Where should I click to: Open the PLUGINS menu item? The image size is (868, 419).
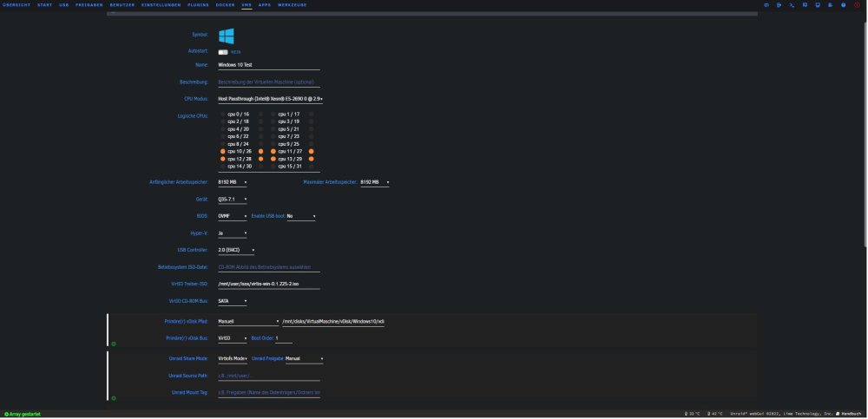198,5
